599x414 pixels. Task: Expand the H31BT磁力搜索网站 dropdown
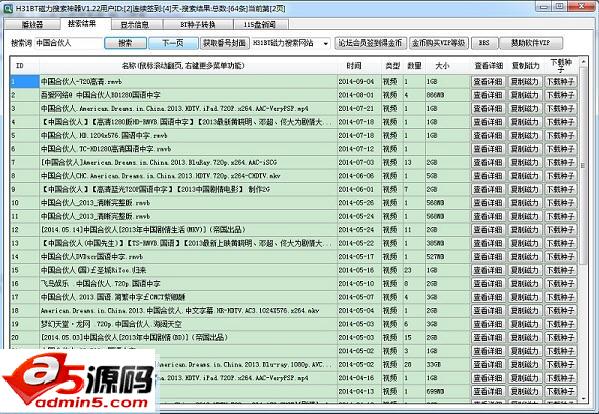tap(325, 44)
